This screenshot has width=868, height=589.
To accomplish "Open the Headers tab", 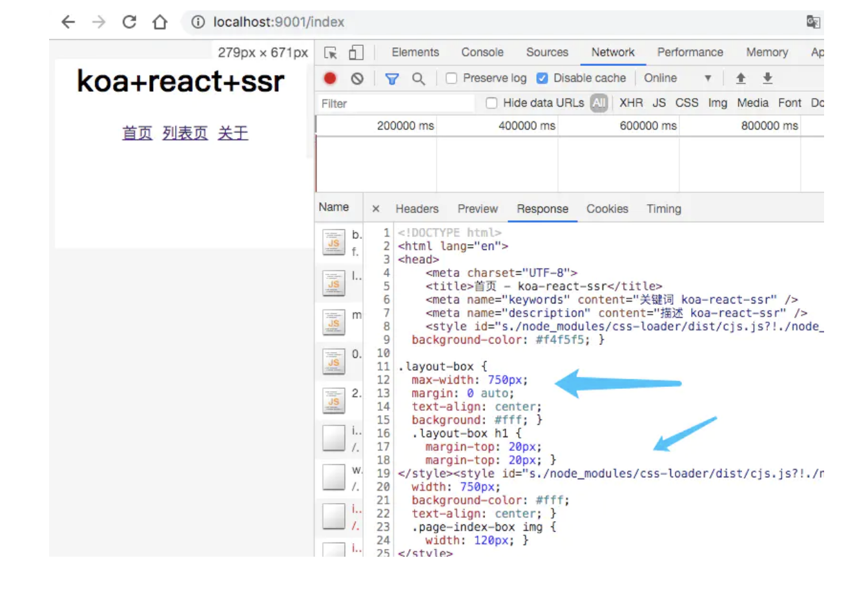I will coord(417,209).
